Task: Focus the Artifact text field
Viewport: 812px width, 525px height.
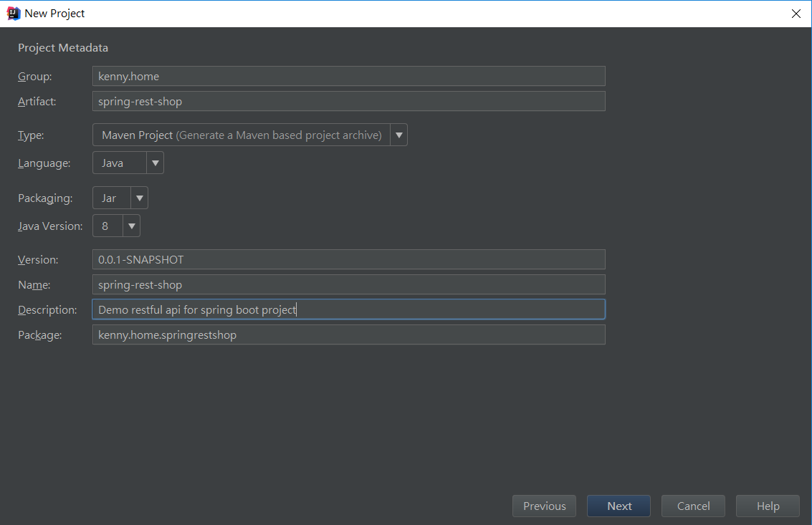Action: point(348,101)
